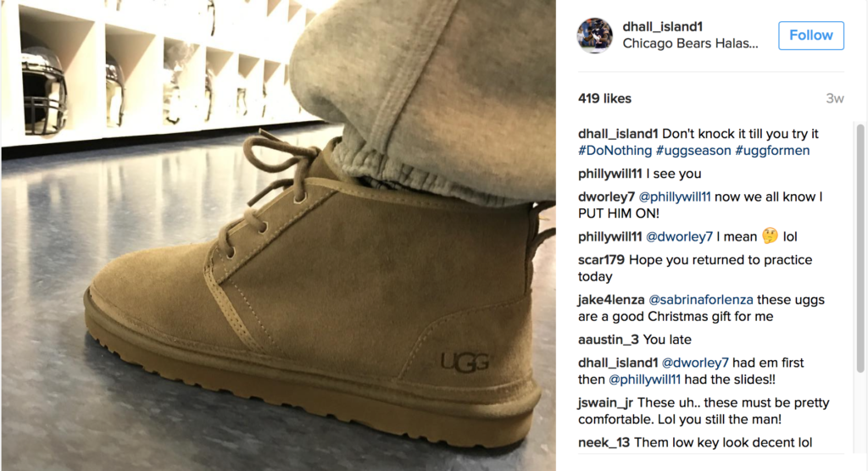Open neek_13 commenter profile

[x=604, y=443]
